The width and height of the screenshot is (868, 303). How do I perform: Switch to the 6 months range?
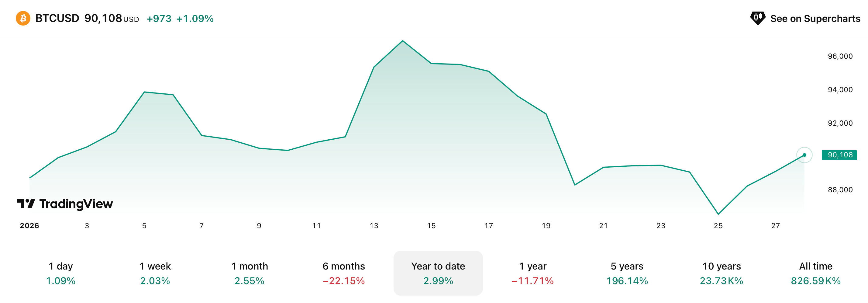coord(344,273)
